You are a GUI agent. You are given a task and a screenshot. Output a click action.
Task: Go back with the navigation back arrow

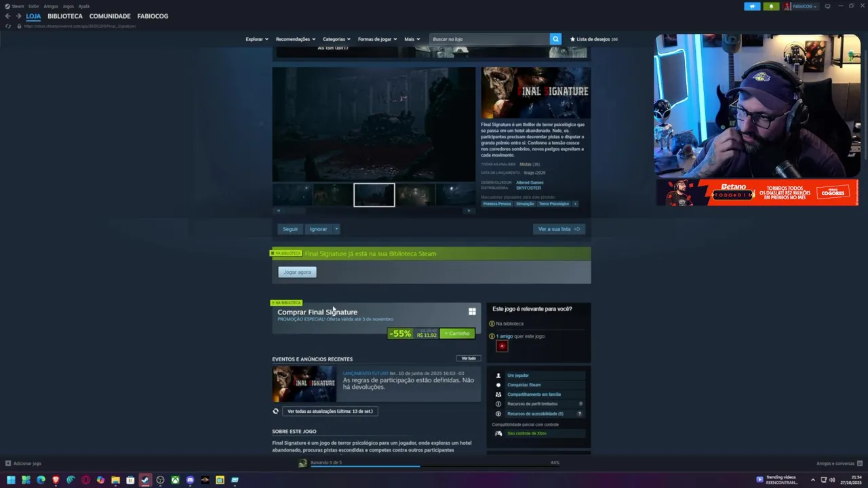[x=8, y=16]
